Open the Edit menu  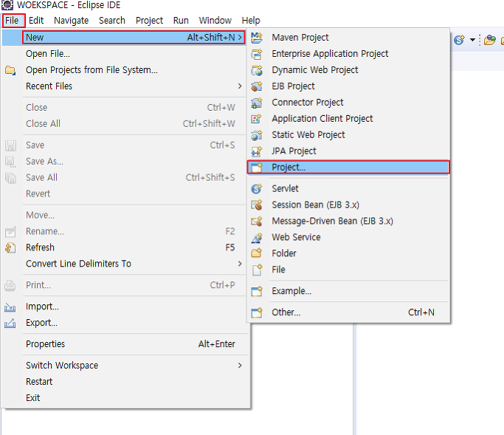point(36,21)
